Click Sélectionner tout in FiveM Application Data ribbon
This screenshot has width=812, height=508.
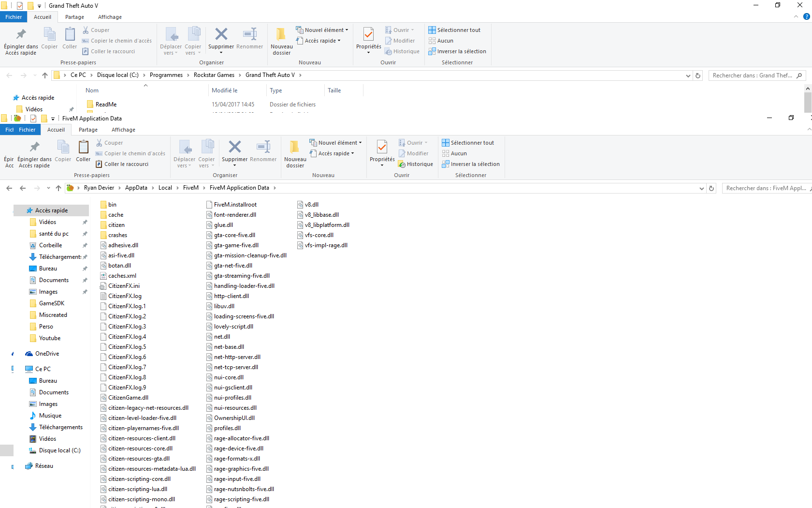click(x=467, y=143)
